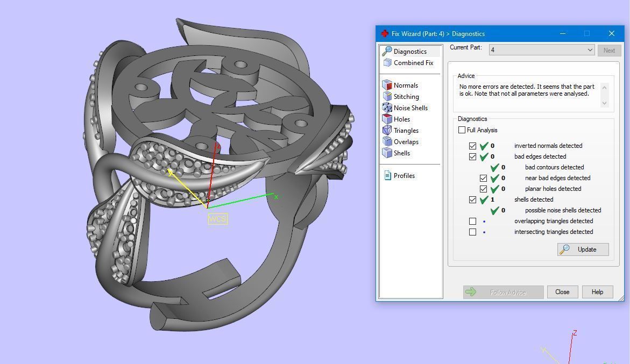
Task: Open the Current Part dropdown
Action: pos(542,50)
